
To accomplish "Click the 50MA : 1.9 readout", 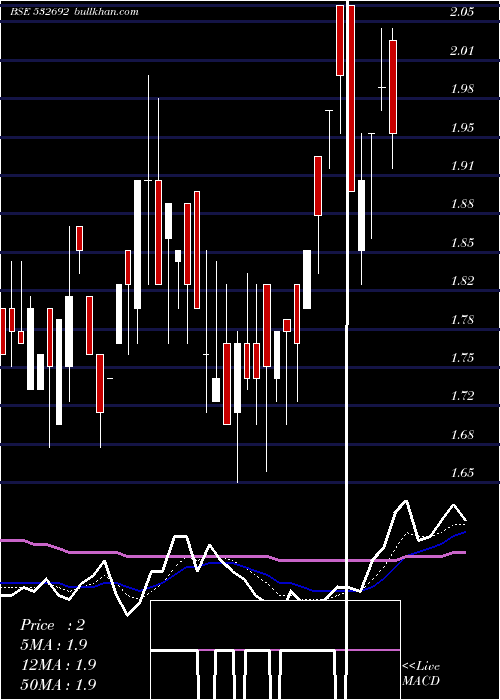I will (58, 684).
